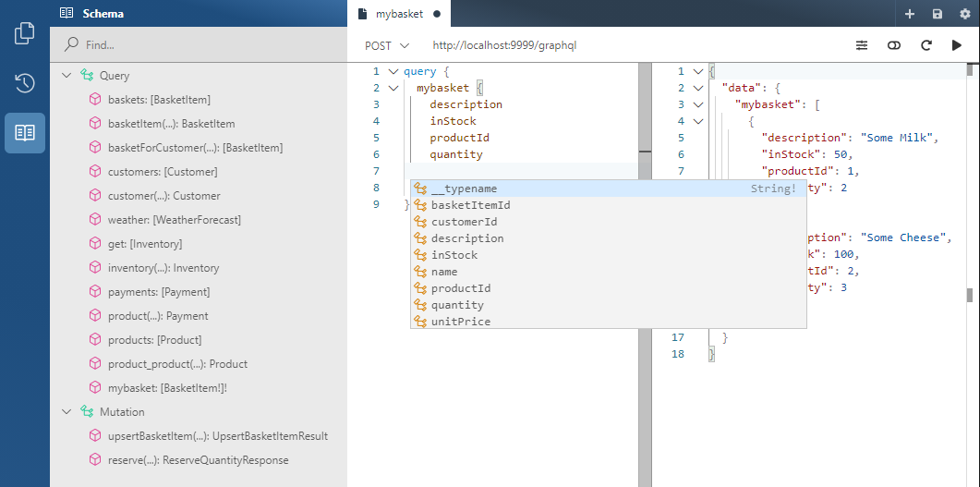Save the document with disk icon

(x=937, y=14)
